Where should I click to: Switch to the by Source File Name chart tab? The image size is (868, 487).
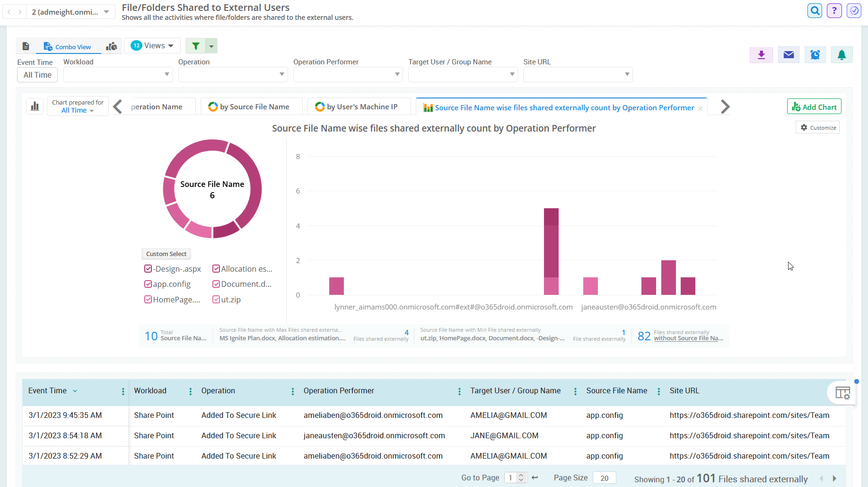click(x=251, y=106)
